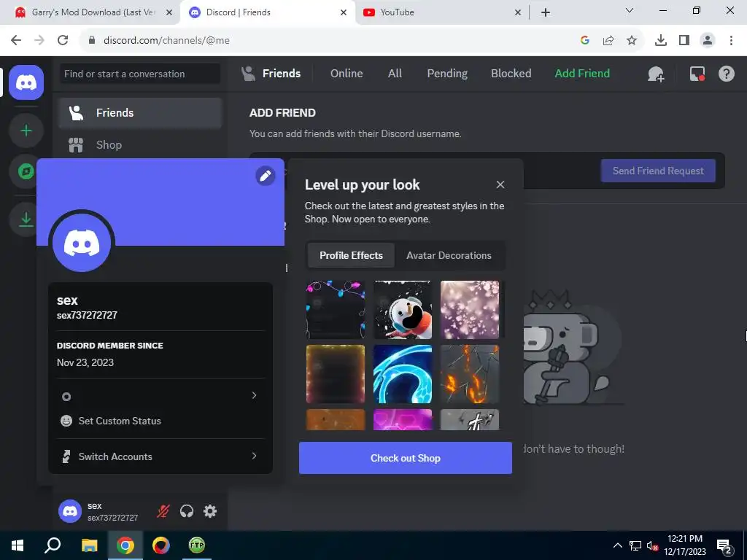The width and height of the screenshot is (747, 560).
Task: Close the YouTube browser tab
Action: [x=518, y=13]
